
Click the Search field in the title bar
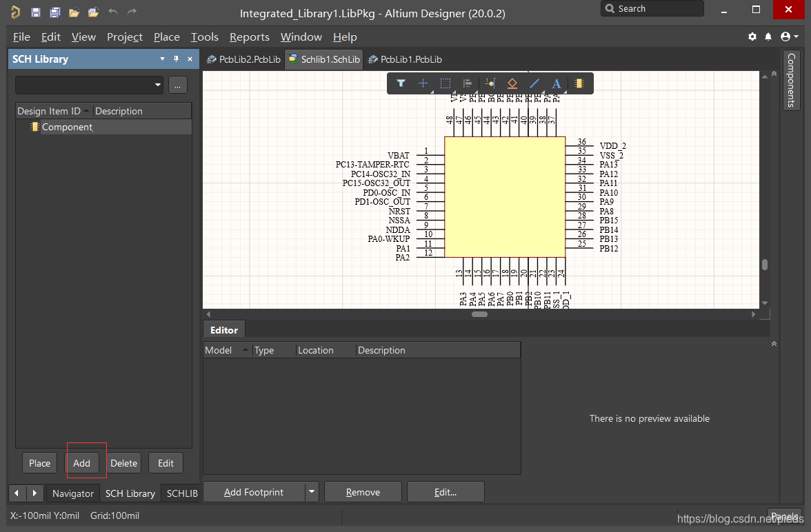[x=652, y=9]
